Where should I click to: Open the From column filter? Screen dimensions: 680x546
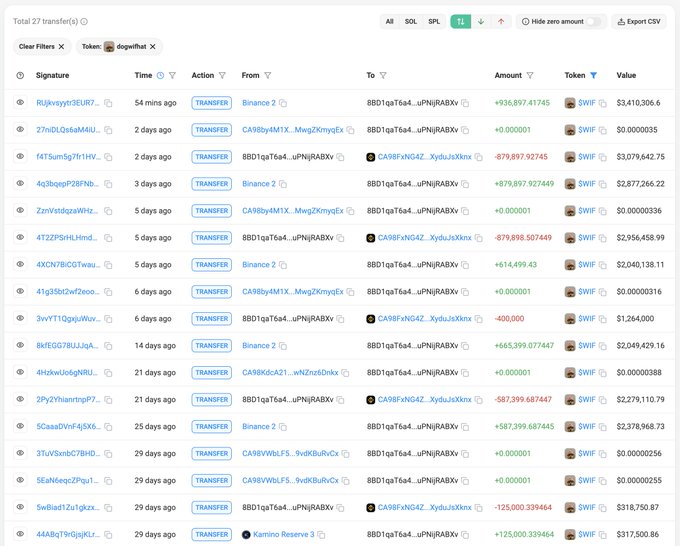pos(268,75)
